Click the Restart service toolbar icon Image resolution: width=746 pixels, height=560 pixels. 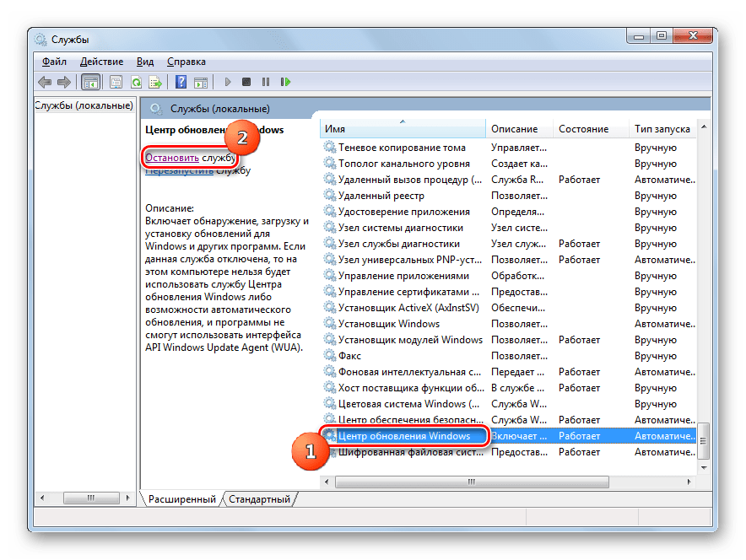click(x=286, y=82)
